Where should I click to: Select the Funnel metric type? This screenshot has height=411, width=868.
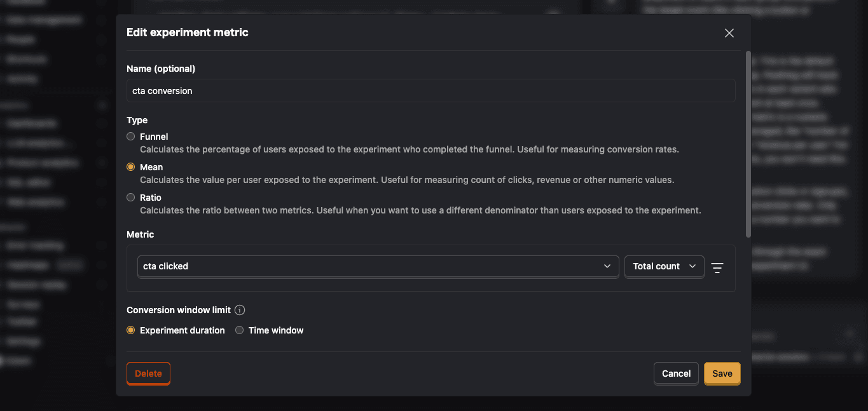[x=131, y=137]
